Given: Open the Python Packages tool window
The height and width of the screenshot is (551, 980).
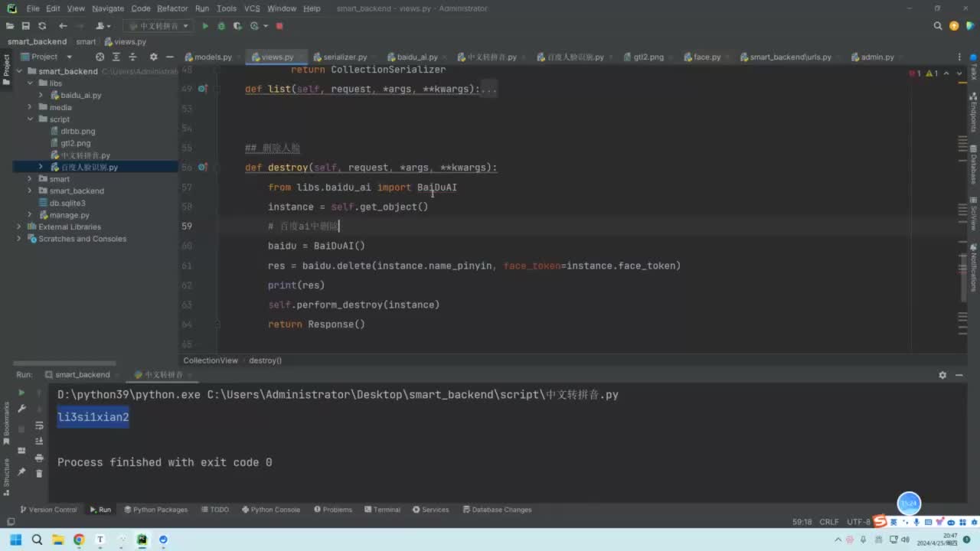Looking at the screenshot, I should pyautogui.click(x=155, y=510).
